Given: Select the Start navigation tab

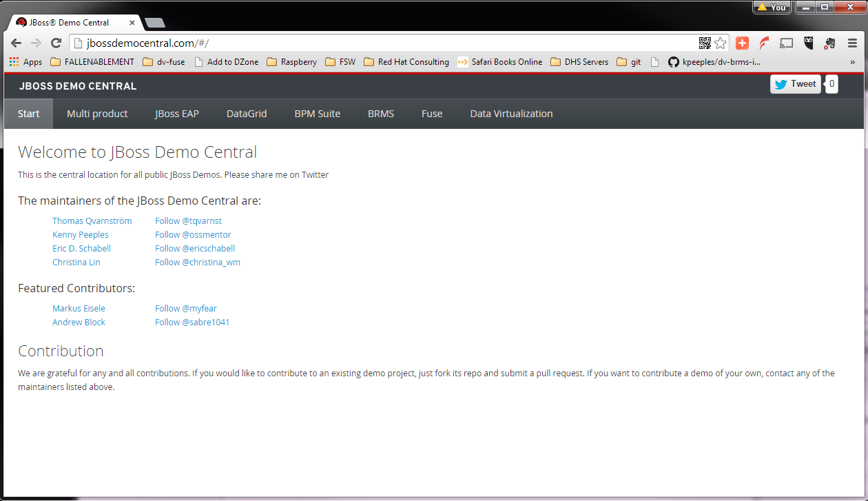Looking at the screenshot, I should tap(28, 114).
